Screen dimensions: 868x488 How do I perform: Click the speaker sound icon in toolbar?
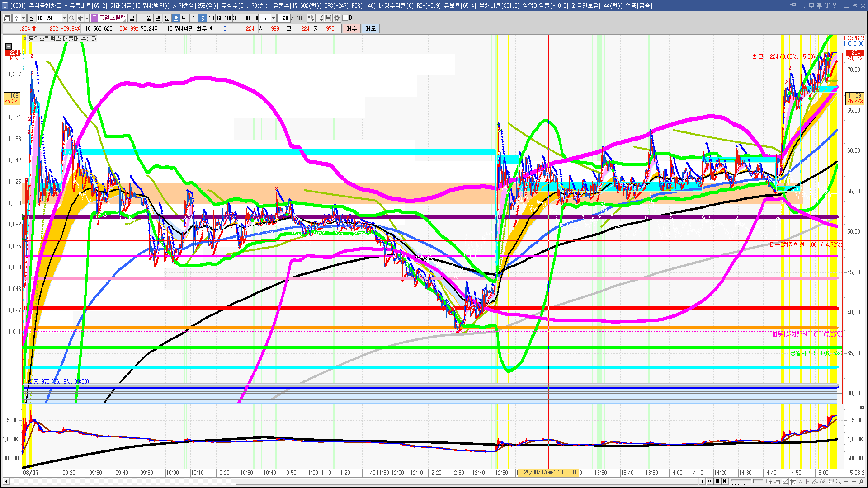point(80,18)
